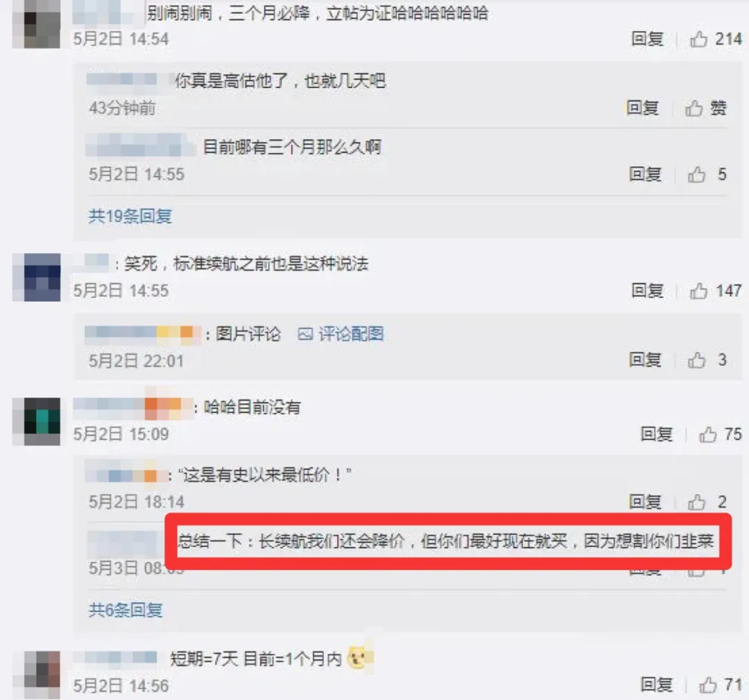749x700 pixels.
Task: Reply to the 14:56 短期=7天 comment
Action: pos(656,685)
